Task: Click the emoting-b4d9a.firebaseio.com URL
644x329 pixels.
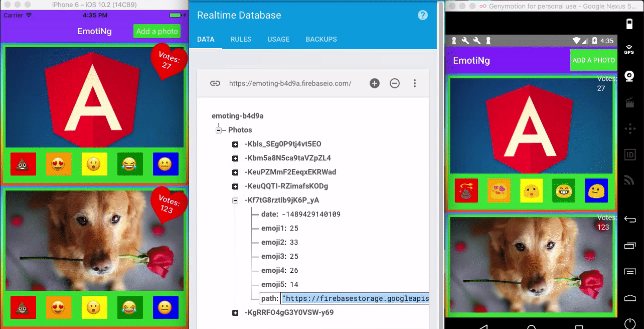Action: (x=290, y=83)
